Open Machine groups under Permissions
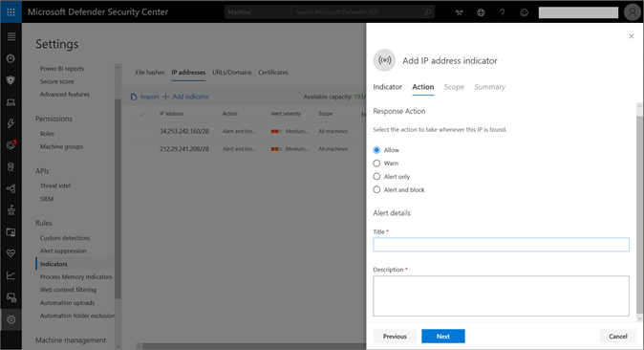 click(61, 146)
